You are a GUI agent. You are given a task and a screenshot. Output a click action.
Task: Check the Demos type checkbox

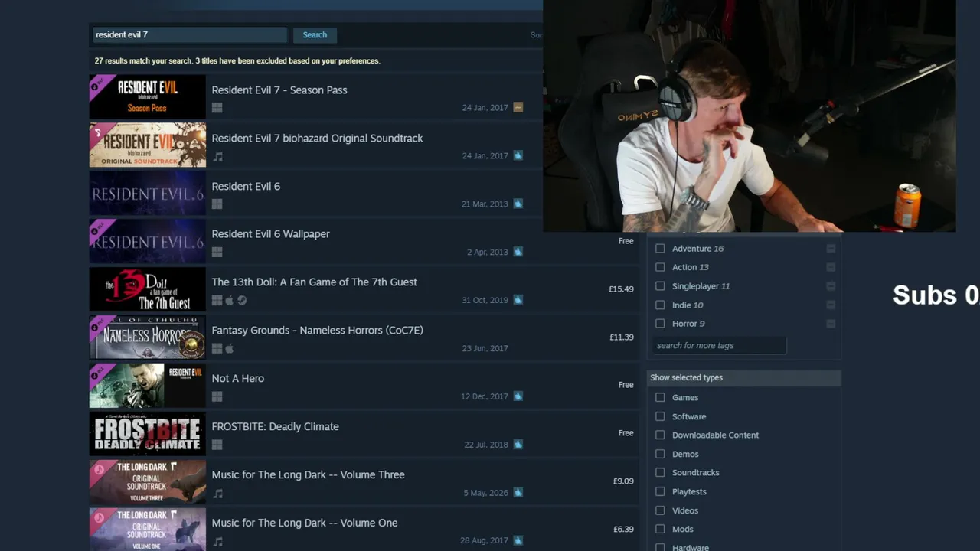pyautogui.click(x=660, y=454)
